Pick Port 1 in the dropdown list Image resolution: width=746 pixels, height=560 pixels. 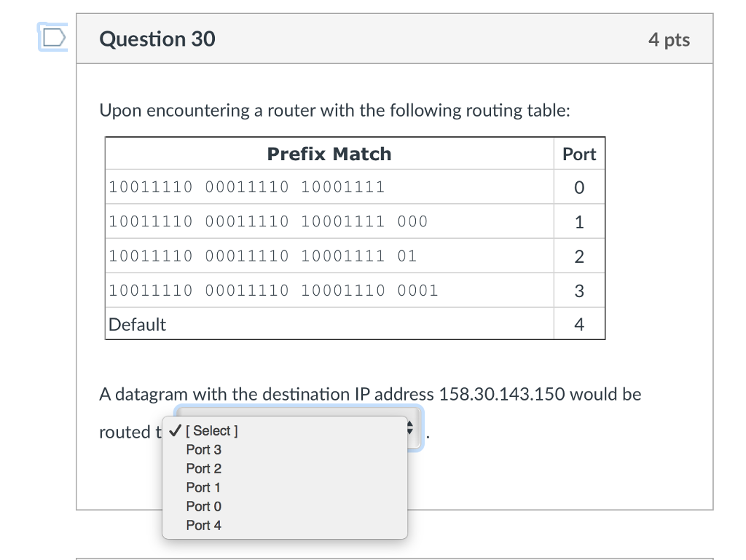203,488
